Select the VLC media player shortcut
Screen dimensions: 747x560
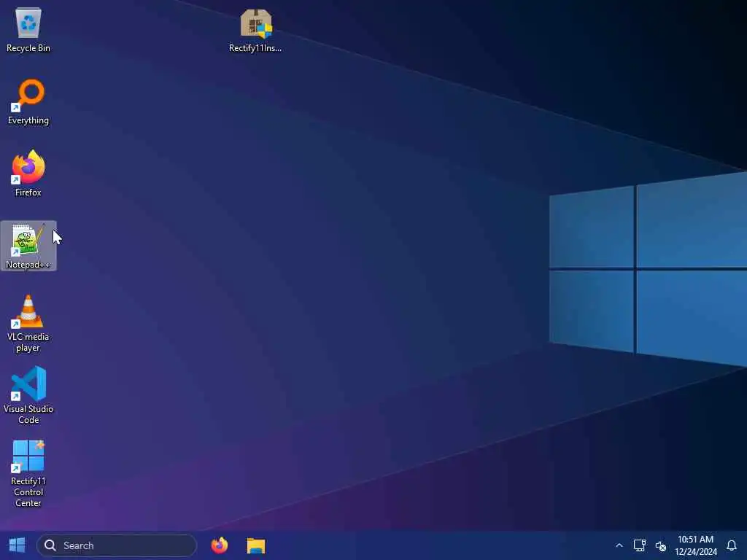pos(28,324)
